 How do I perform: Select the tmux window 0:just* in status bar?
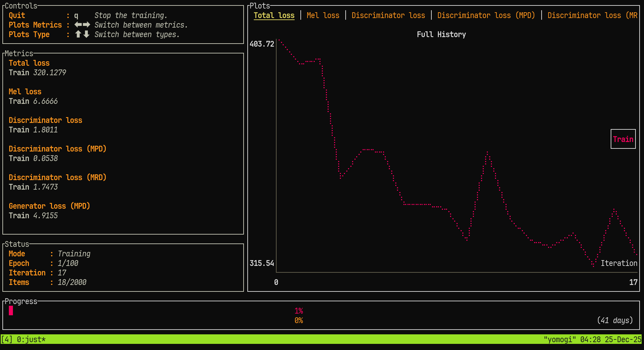tap(31, 339)
